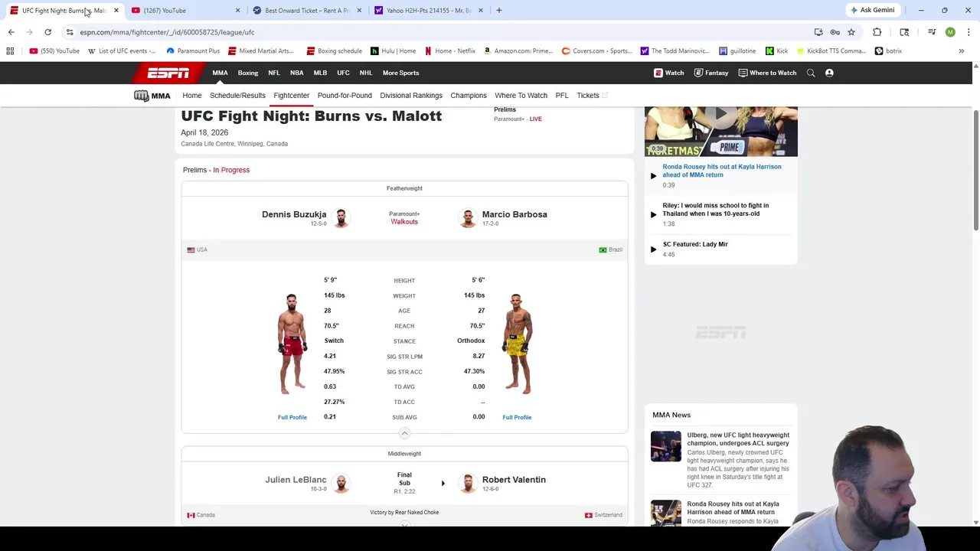
Task: Select MLB in the ESPN top menu
Action: (x=320, y=73)
